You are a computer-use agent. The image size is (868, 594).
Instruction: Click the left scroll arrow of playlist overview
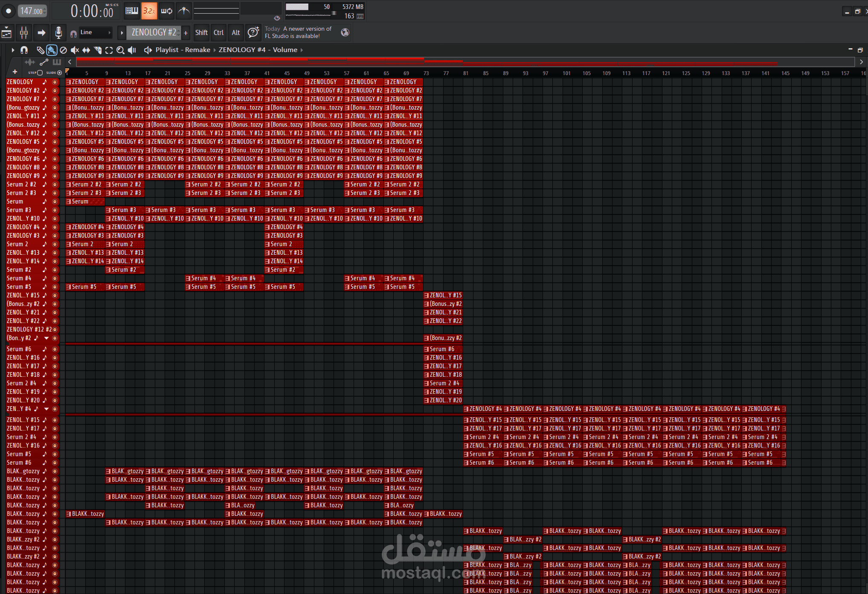[x=70, y=62]
